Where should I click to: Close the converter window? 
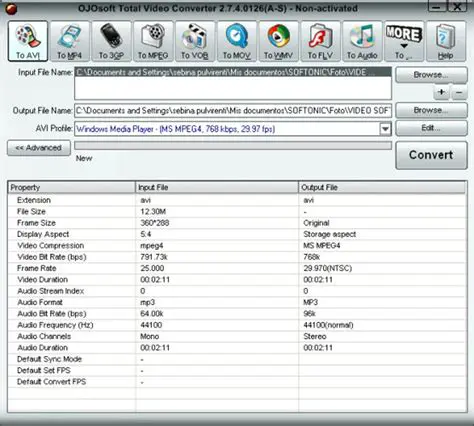[457, 7]
